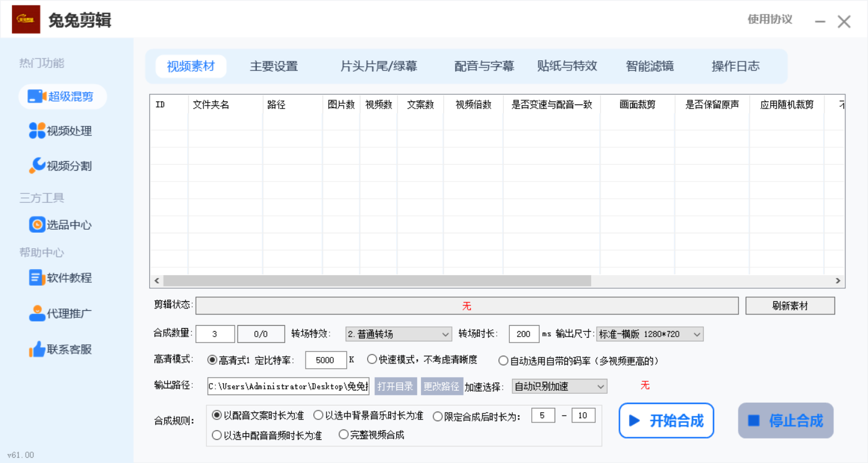
Task: Click the 合成数量 input field
Action: 215,334
